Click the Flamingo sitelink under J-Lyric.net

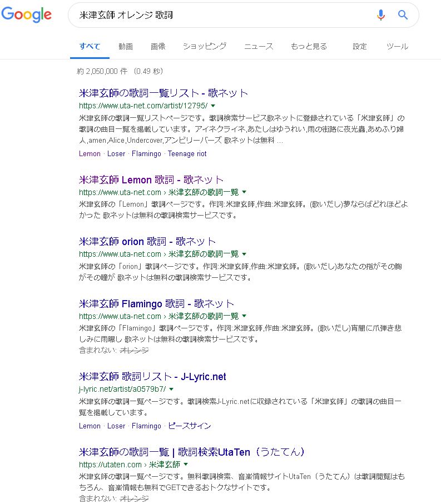(146, 426)
